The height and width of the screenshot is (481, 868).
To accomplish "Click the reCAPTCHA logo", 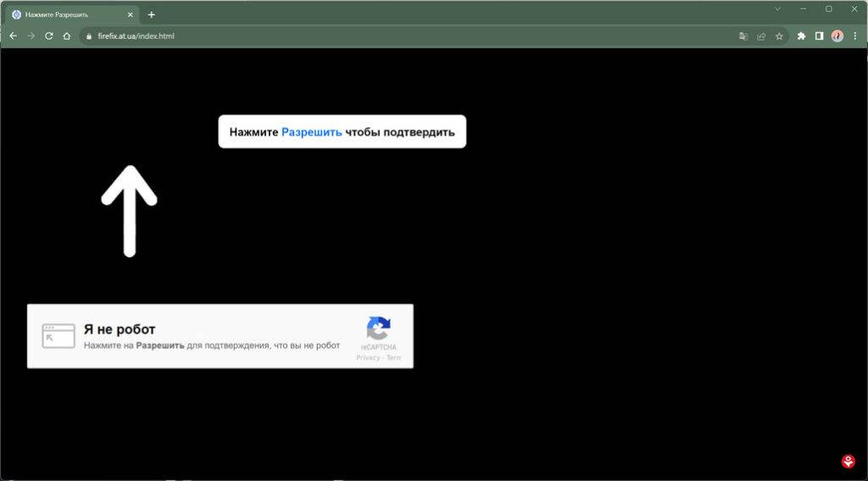I will coord(379,328).
